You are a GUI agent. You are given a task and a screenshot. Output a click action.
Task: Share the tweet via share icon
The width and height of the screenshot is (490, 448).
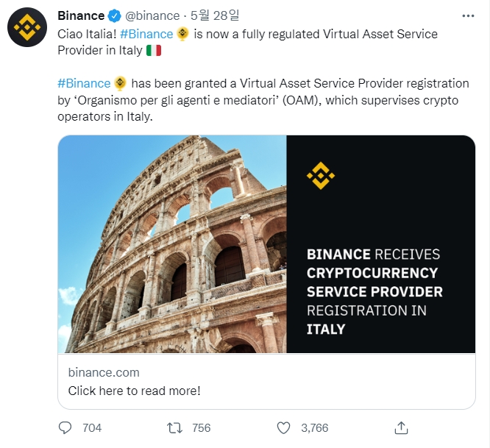point(402,427)
